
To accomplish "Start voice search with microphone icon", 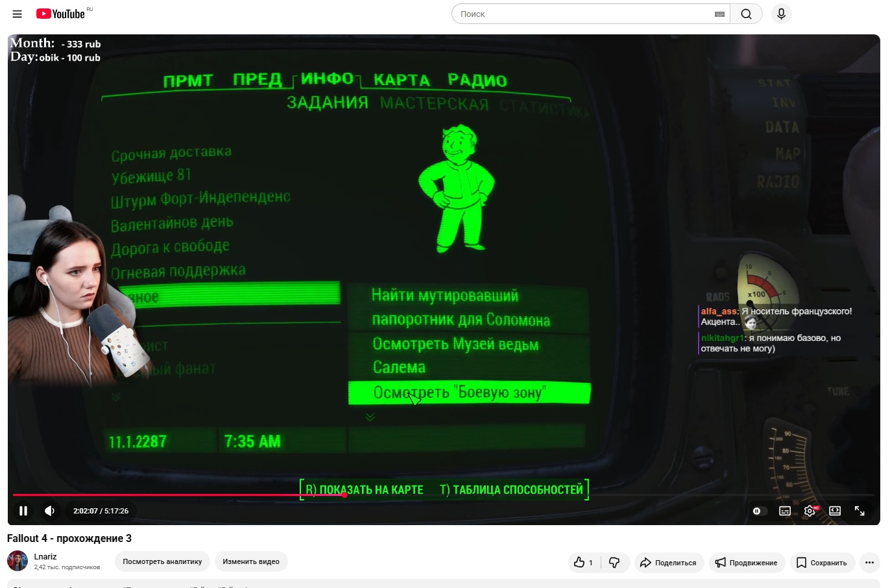I will coord(782,14).
